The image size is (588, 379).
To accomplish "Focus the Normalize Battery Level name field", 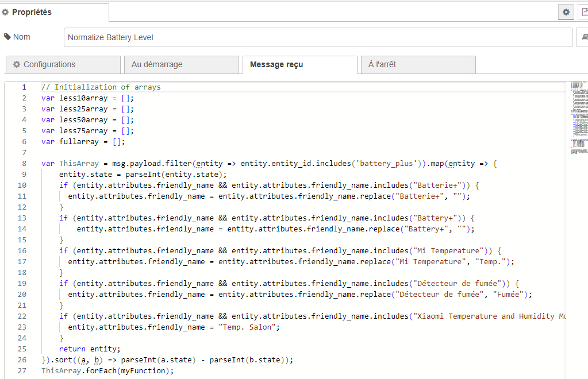I will (x=318, y=37).
